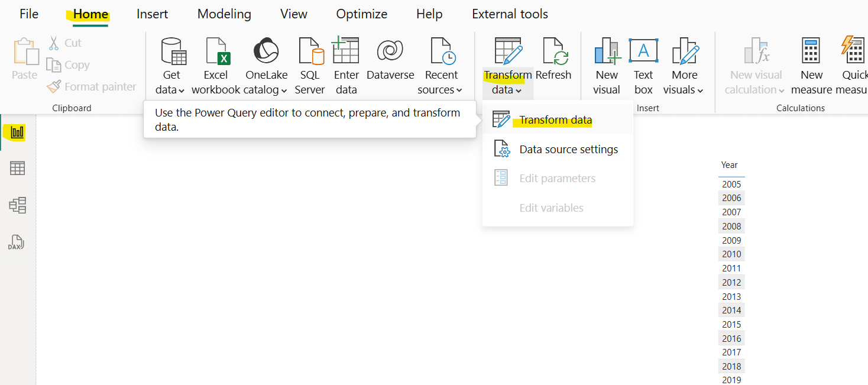Select Data source settings menu entry

tap(568, 150)
